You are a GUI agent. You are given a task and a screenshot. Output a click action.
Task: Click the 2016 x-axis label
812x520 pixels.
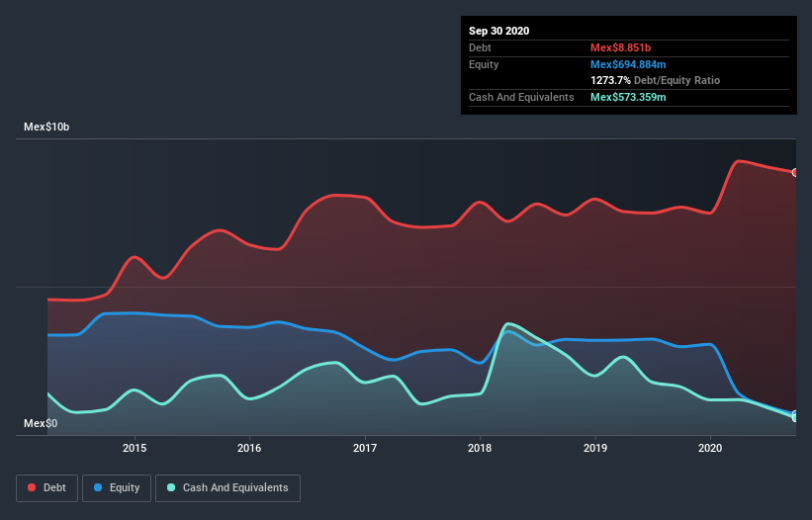(x=249, y=448)
